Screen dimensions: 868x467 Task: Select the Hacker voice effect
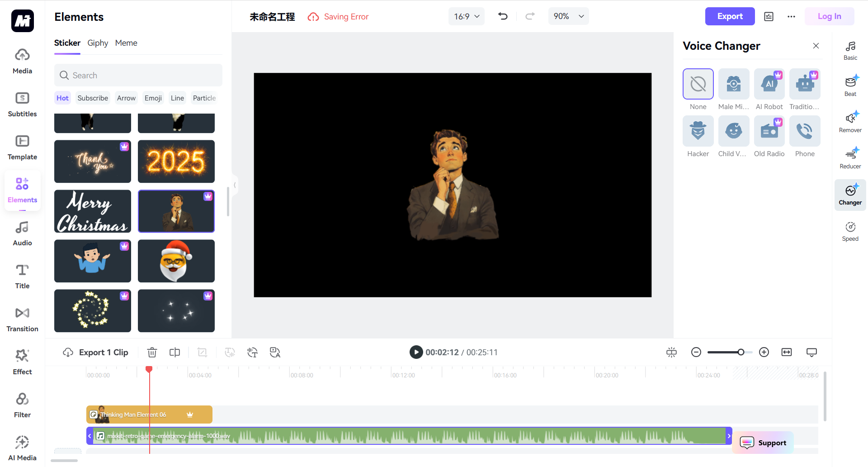698,131
